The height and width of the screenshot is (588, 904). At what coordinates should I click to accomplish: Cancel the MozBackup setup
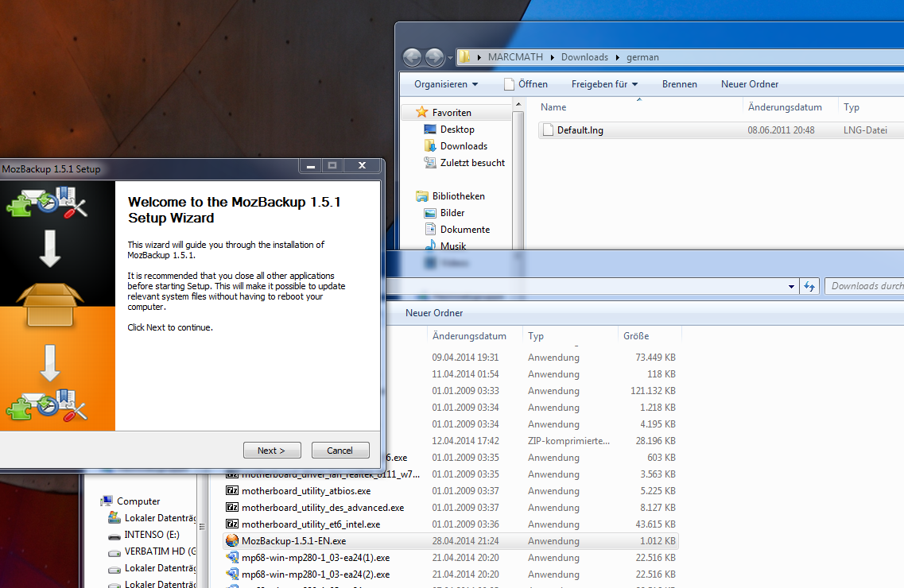340,451
